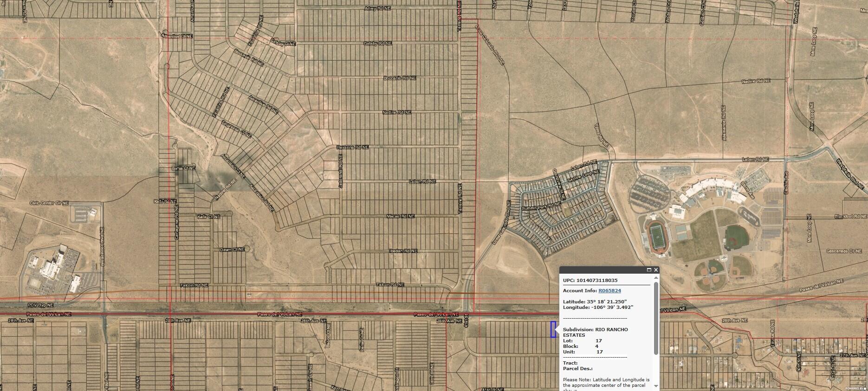Click the popup scrollbar up arrow

(x=656, y=278)
